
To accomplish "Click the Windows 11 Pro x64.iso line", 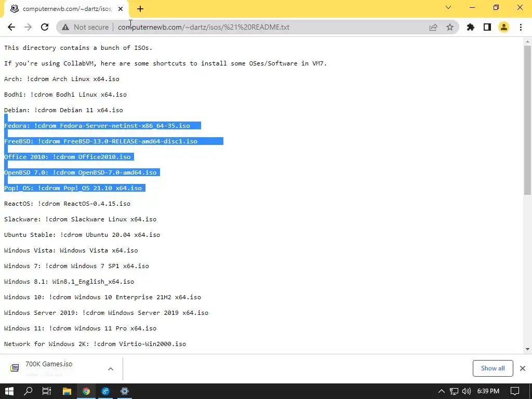I will (x=81, y=329).
